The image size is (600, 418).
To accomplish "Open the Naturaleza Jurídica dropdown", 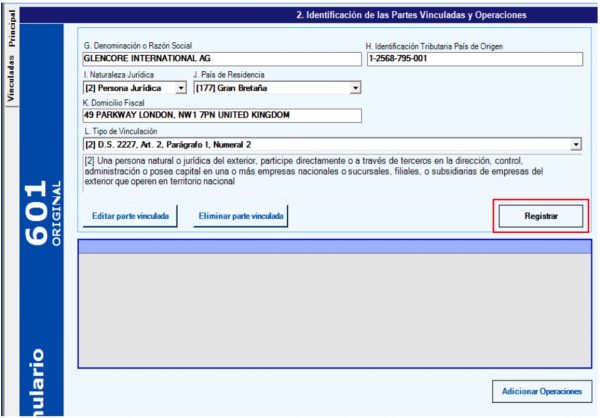I will 181,88.
